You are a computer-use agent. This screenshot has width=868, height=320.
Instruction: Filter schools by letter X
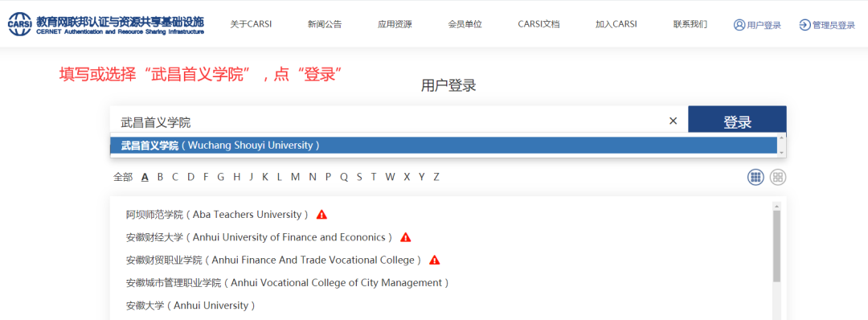pyautogui.click(x=407, y=177)
